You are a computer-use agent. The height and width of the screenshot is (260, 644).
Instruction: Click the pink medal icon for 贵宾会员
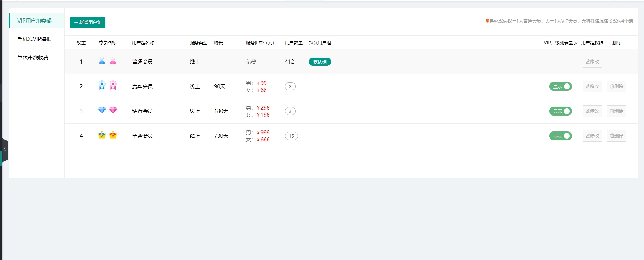click(x=113, y=85)
